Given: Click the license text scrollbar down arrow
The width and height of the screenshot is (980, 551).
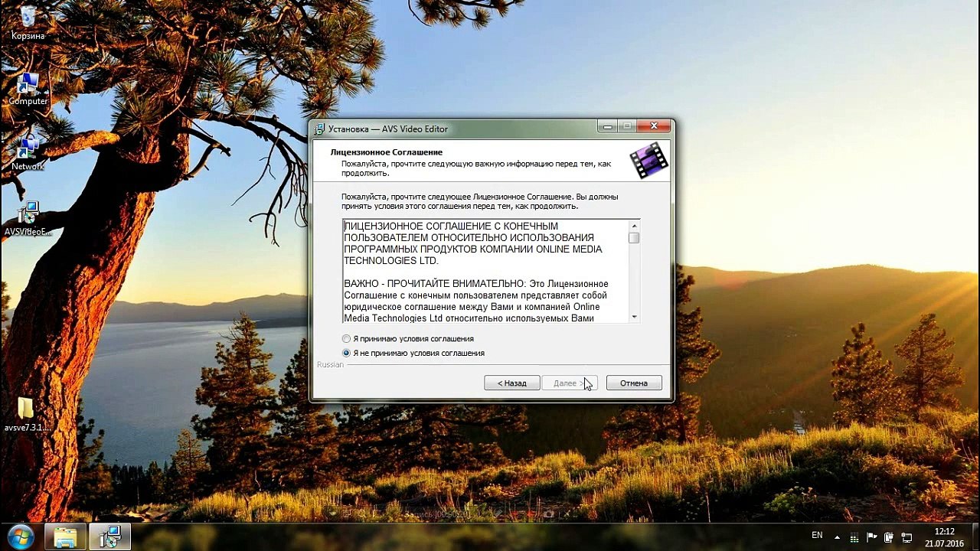Looking at the screenshot, I should click(634, 316).
